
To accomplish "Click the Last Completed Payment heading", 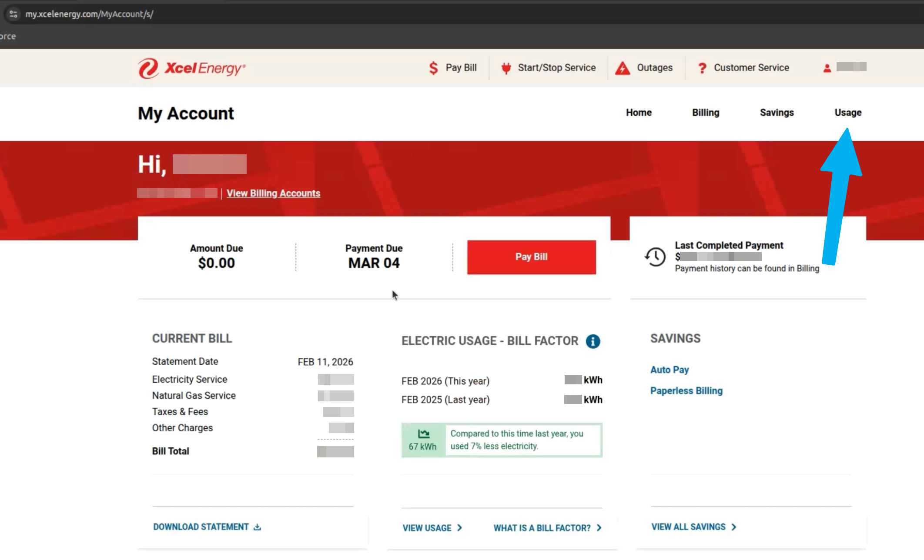I will click(729, 246).
